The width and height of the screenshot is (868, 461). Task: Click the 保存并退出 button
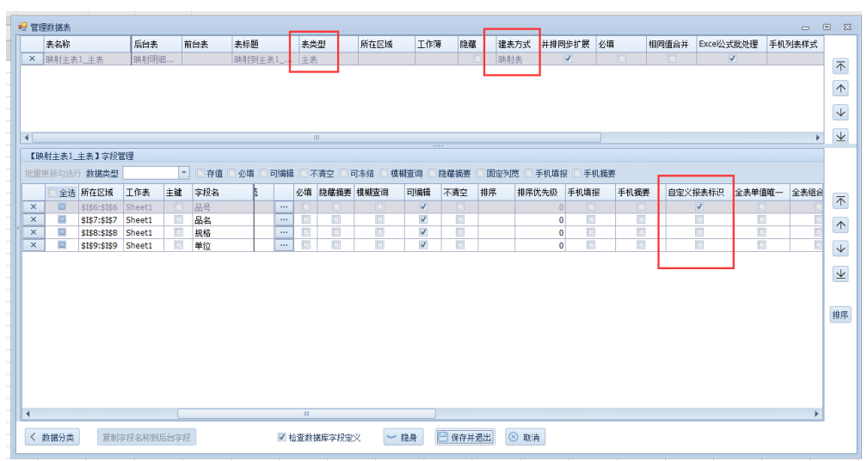click(x=465, y=438)
